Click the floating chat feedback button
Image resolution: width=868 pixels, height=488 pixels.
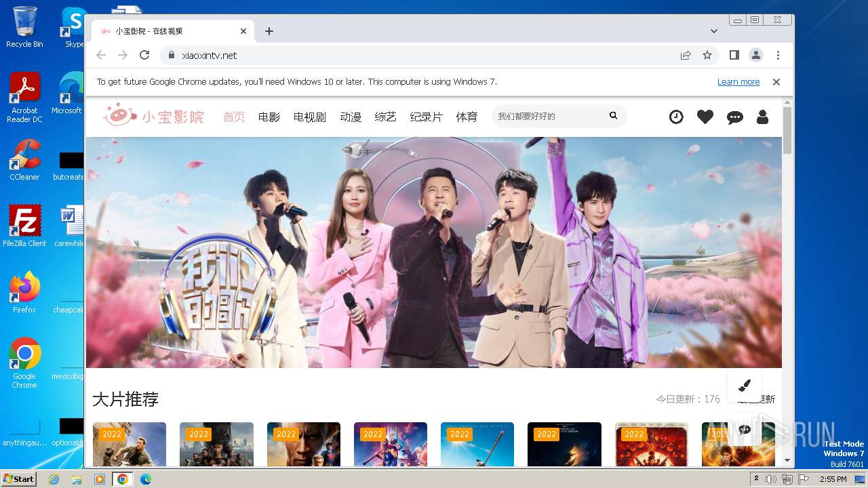coord(745,429)
